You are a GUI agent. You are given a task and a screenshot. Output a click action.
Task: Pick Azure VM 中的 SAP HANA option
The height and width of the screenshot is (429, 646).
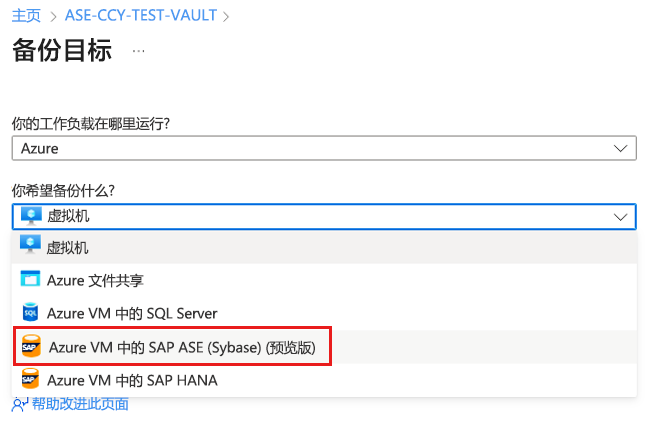coord(132,380)
